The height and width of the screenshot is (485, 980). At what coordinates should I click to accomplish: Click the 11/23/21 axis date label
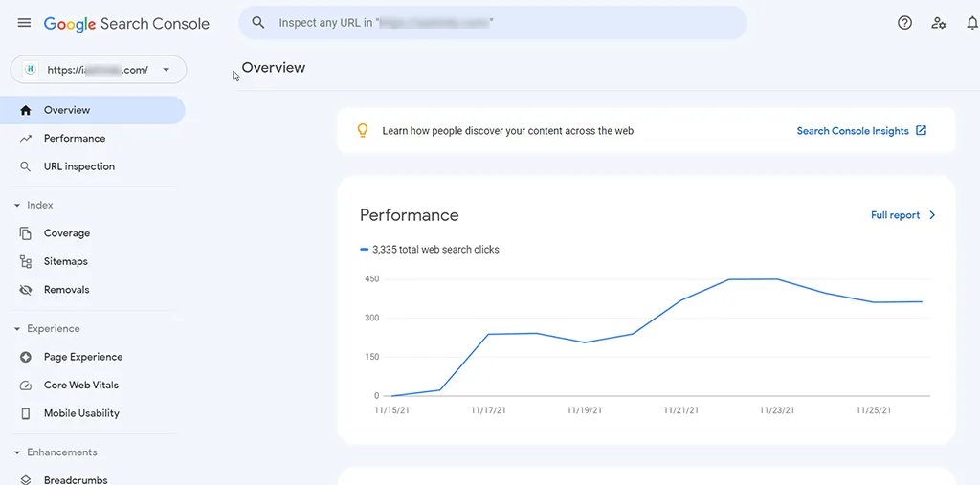pyautogui.click(x=777, y=410)
